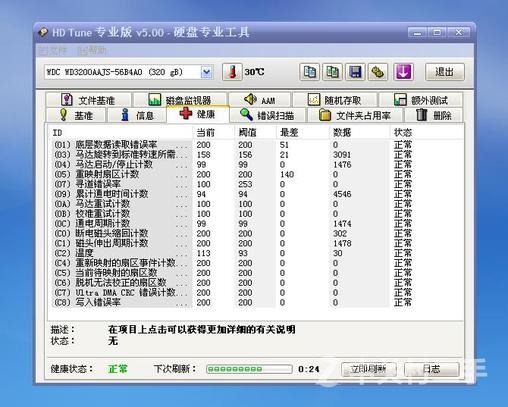The height and width of the screenshot is (407, 508).
Task: Click the 退出 exit button
Action: coord(445,72)
